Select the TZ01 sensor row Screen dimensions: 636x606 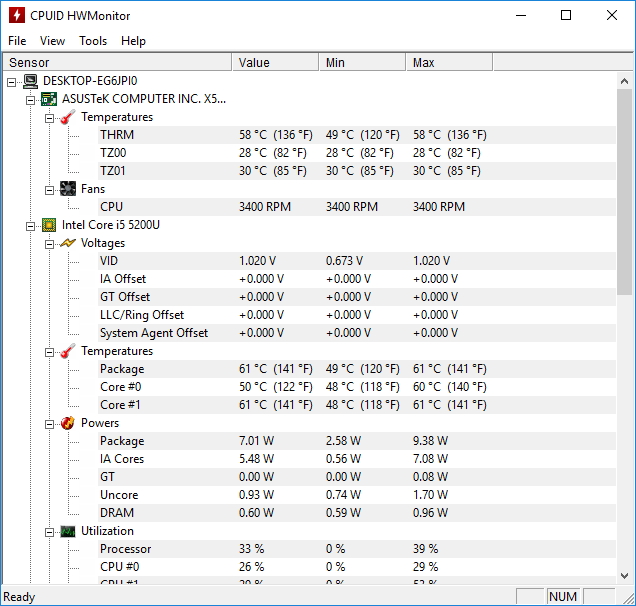point(357,171)
